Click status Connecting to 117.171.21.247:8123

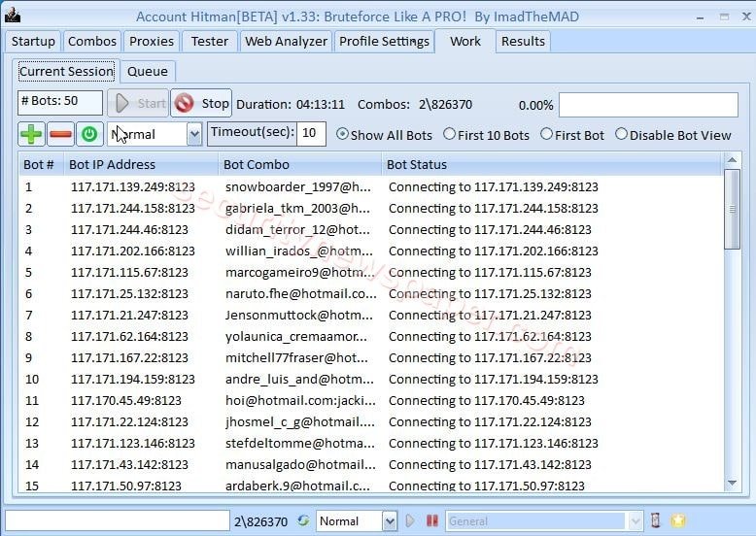[x=490, y=315]
